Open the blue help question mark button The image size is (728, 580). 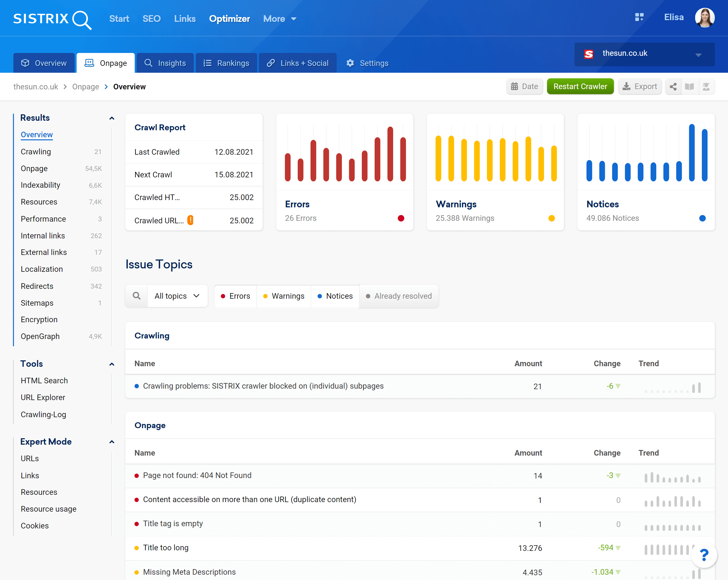coord(704,555)
